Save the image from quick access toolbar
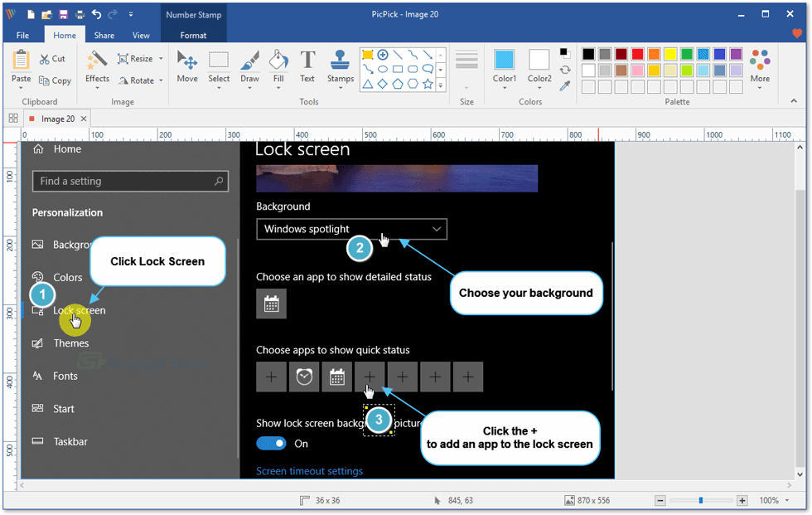 click(x=63, y=14)
